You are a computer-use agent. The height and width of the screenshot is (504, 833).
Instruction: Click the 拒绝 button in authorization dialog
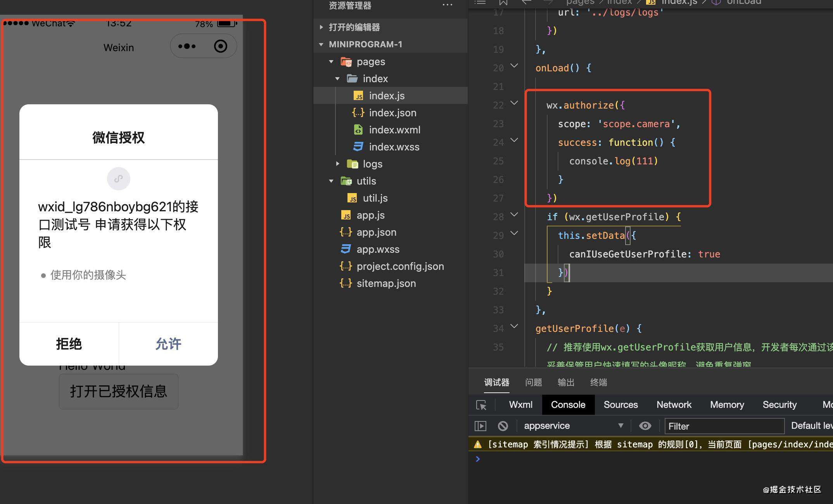[x=69, y=344]
